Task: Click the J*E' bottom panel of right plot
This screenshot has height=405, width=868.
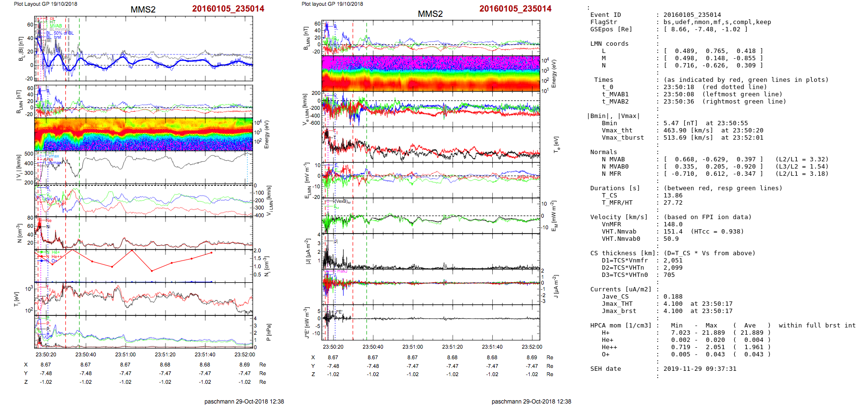Action: point(431,323)
